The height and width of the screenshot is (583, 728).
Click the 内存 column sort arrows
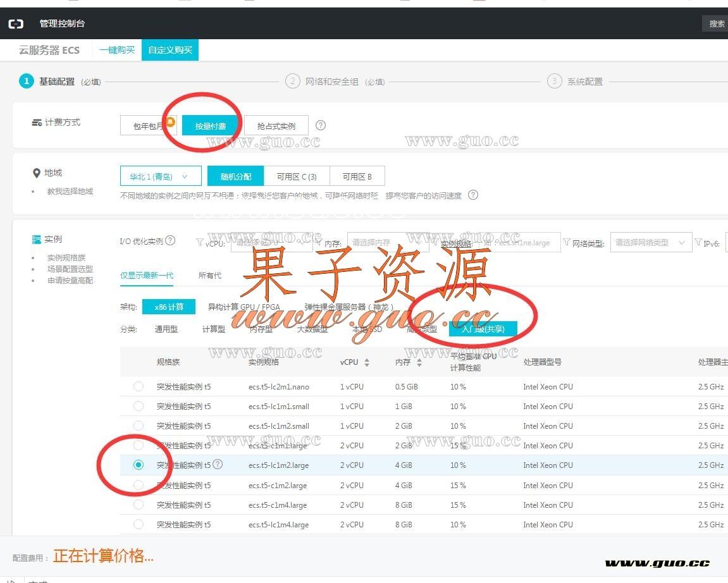419,362
